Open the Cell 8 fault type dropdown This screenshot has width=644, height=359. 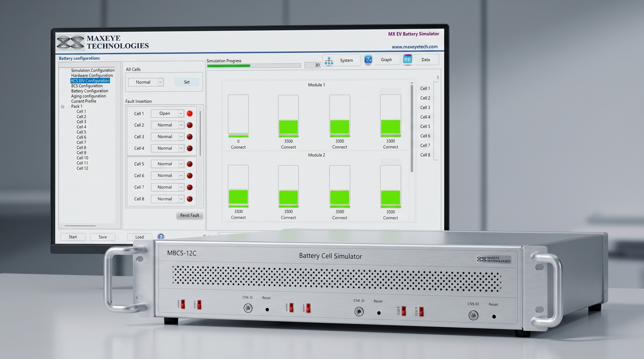(x=168, y=199)
